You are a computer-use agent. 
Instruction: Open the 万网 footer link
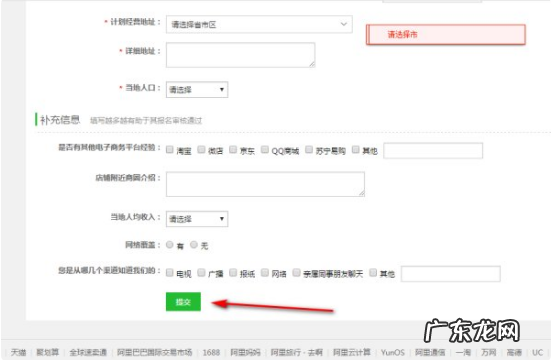[489, 352]
